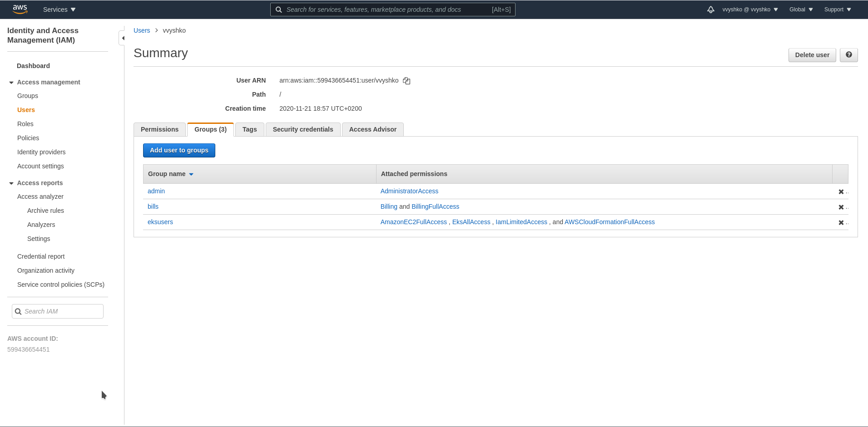Open Analyzers in the sidebar
Screen dimensions: 868x427
pyautogui.click(x=41, y=225)
